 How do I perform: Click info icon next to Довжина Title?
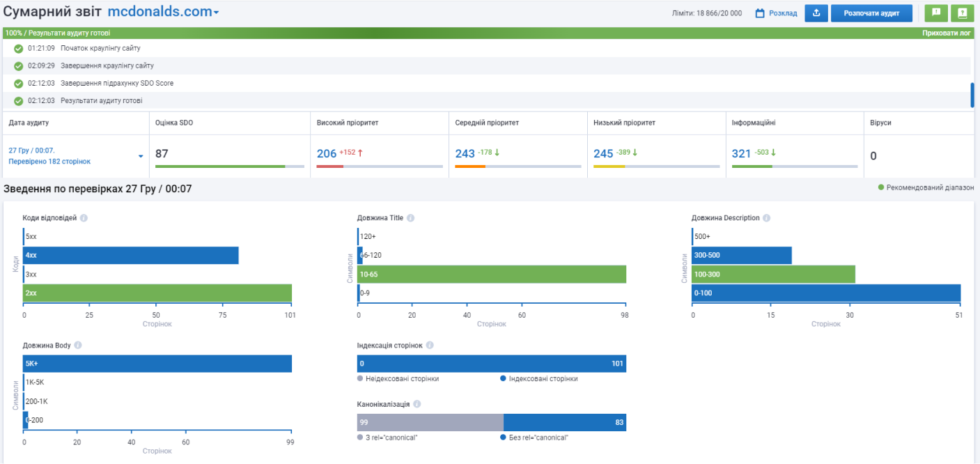[x=410, y=218]
